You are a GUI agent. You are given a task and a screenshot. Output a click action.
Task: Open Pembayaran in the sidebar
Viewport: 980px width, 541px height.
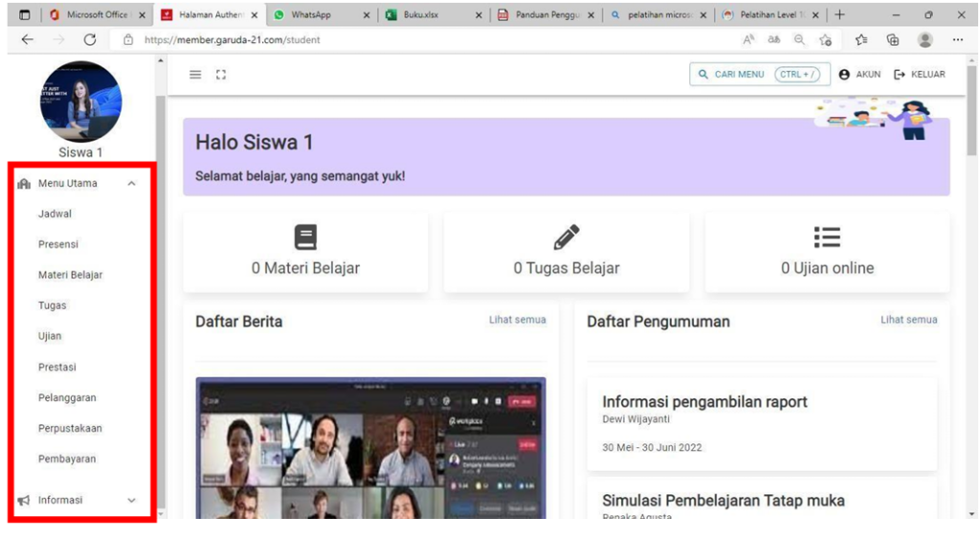[67, 459]
